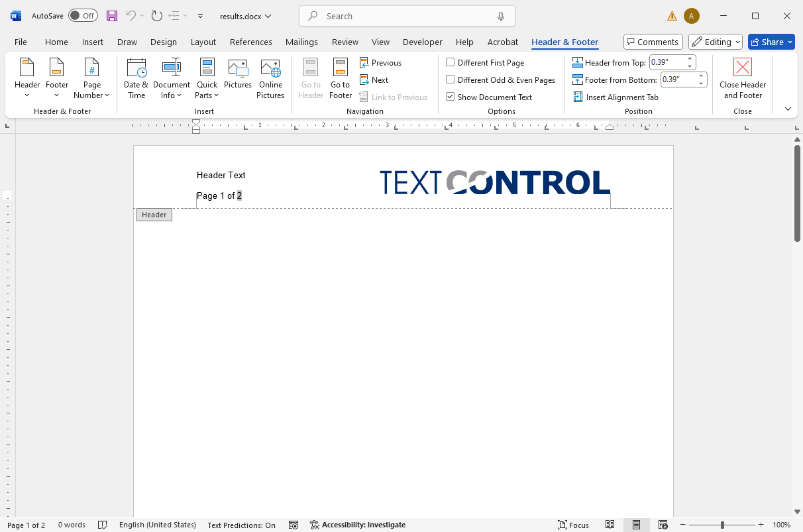Viewport: 803px width, 532px height.
Task: Jump to Previous header section
Action: click(381, 63)
